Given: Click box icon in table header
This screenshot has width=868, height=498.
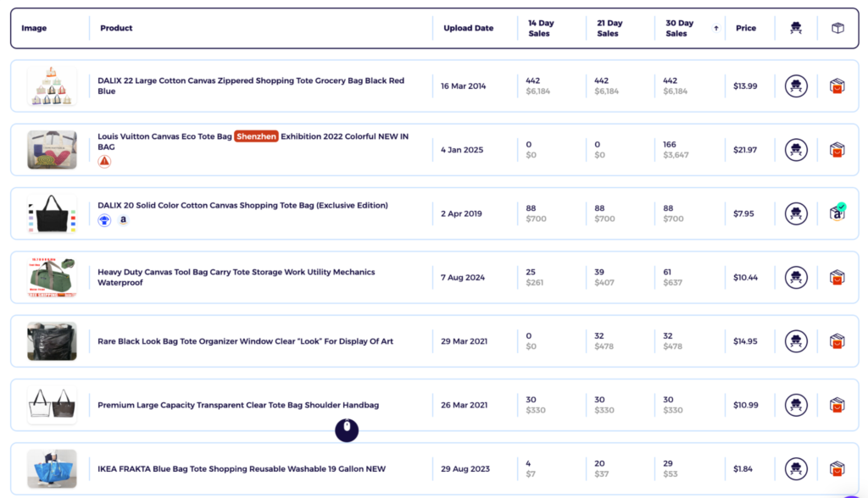Looking at the screenshot, I should (x=837, y=28).
